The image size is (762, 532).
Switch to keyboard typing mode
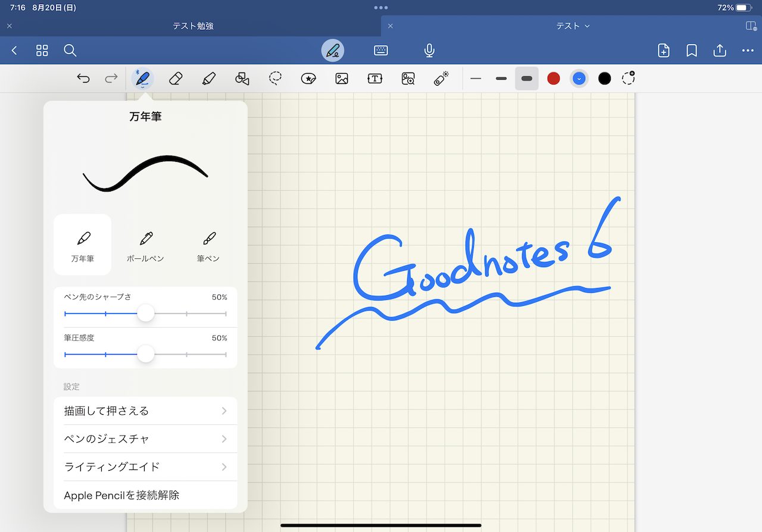coord(381,51)
